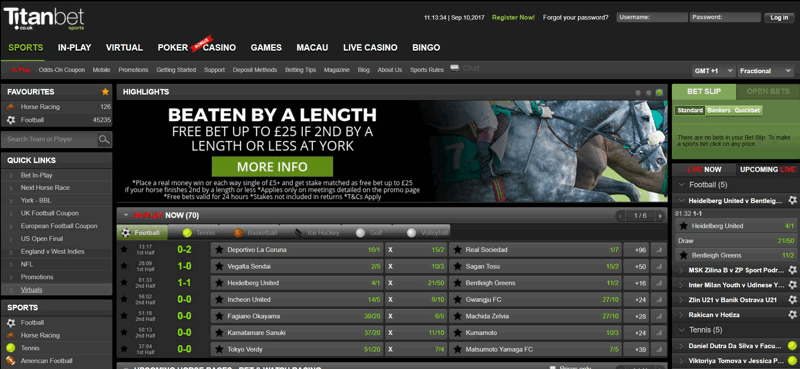Click the Favourites star icon

click(x=105, y=92)
